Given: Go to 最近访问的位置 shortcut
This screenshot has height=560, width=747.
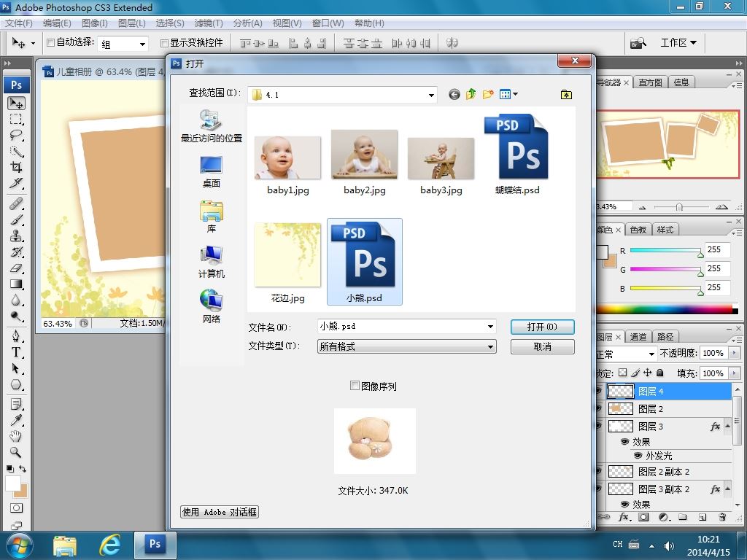Looking at the screenshot, I should tap(211, 125).
